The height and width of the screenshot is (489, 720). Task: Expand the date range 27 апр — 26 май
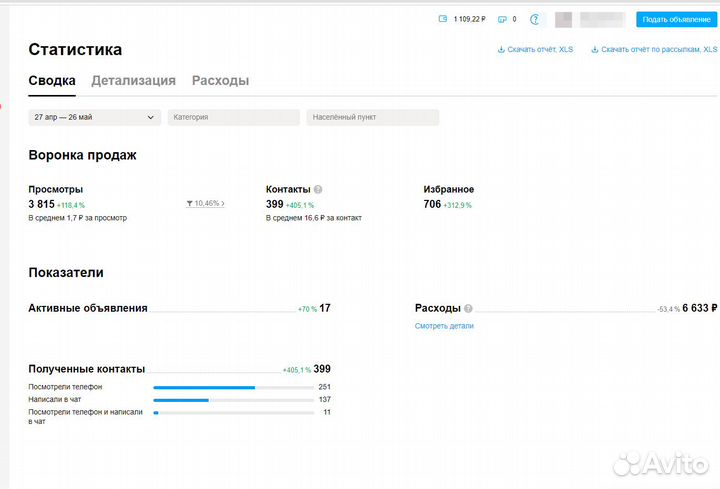click(94, 117)
